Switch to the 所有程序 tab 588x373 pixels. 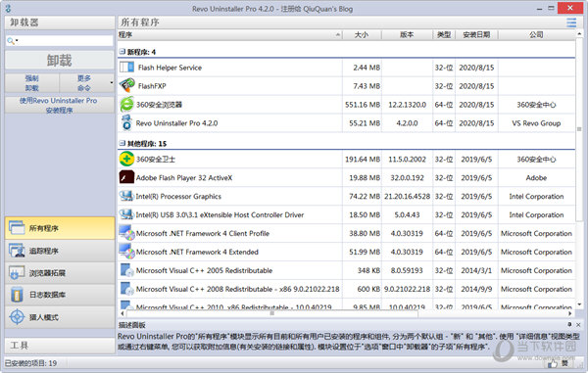pyautogui.click(x=60, y=228)
